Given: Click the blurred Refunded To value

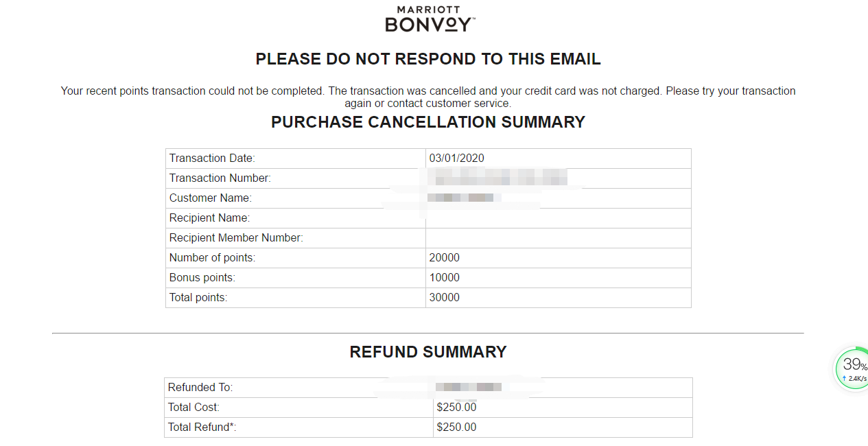Looking at the screenshot, I should (469, 387).
